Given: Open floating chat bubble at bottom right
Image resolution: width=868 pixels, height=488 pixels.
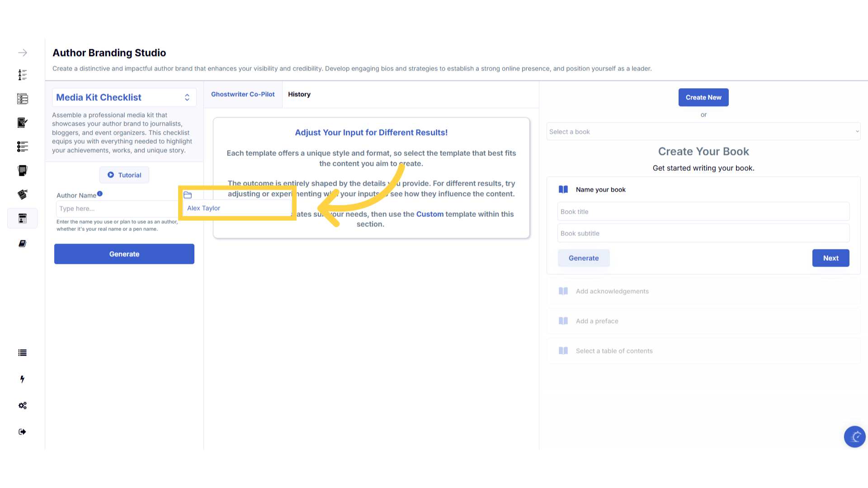Looking at the screenshot, I should click(854, 436).
